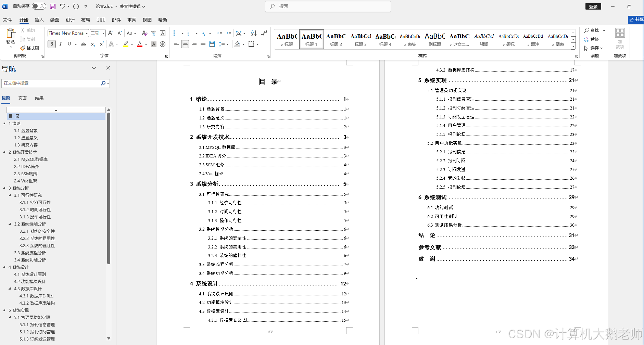Apply strikethrough formatting

pos(83,44)
